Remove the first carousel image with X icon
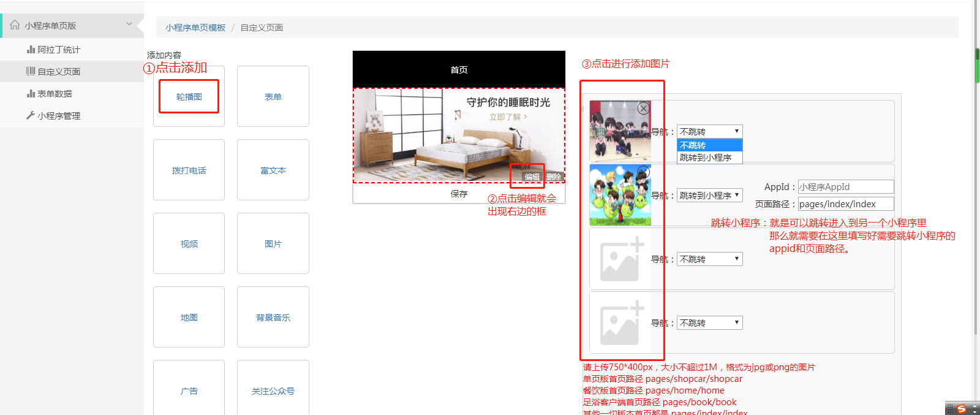980x415 pixels. pyautogui.click(x=643, y=109)
